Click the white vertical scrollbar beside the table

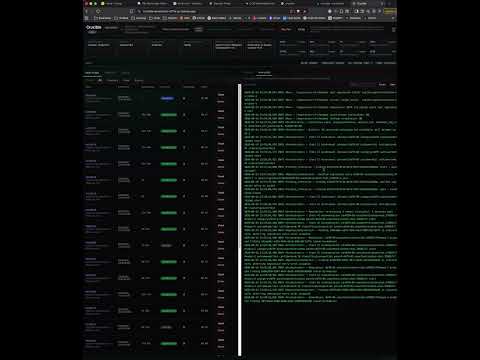click(x=239, y=220)
